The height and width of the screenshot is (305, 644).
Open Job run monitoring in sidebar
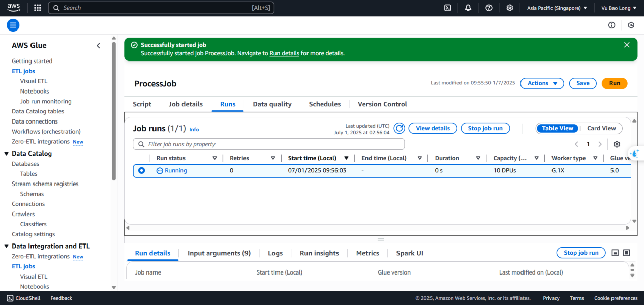46,101
